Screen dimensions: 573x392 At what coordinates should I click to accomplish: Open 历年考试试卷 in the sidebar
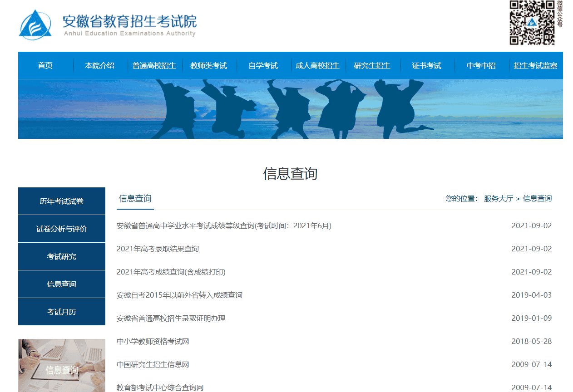[x=62, y=201]
